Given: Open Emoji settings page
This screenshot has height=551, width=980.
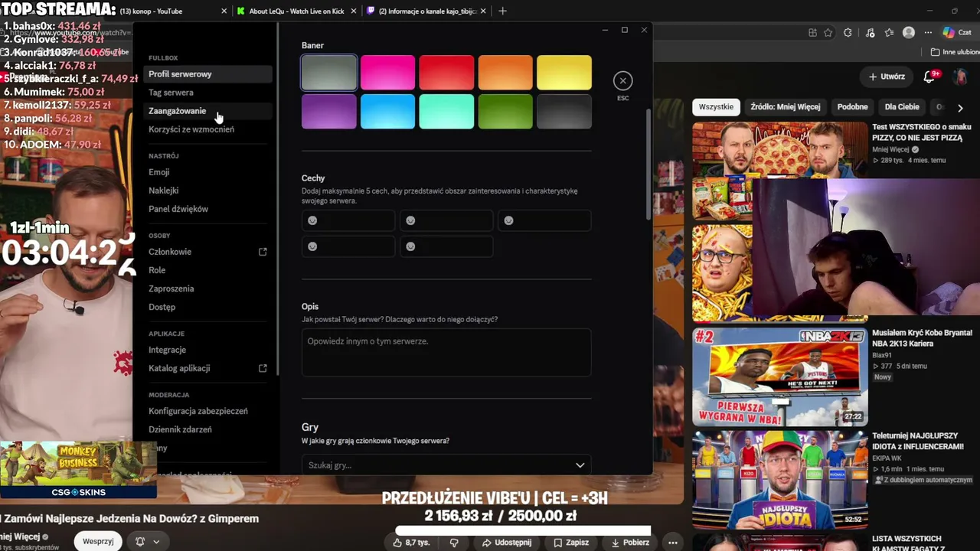Looking at the screenshot, I should pos(207,172).
